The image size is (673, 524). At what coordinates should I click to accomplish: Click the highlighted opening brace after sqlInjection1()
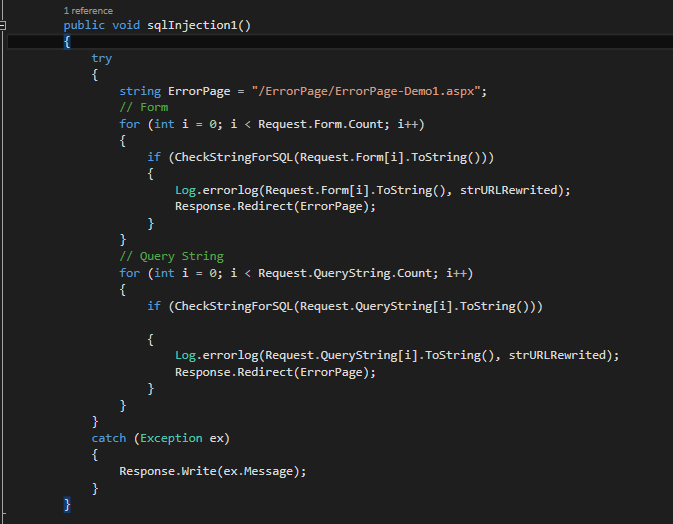[x=67, y=42]
